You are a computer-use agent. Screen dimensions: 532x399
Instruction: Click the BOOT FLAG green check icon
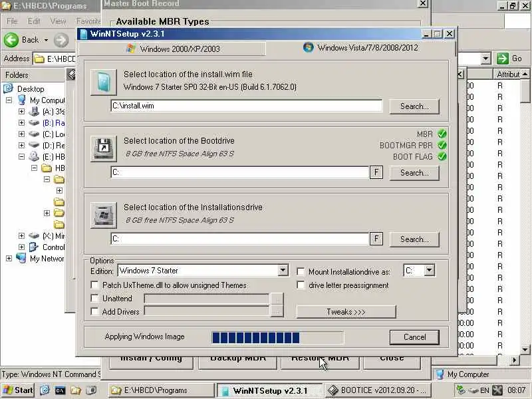click(x=442, y=156)
